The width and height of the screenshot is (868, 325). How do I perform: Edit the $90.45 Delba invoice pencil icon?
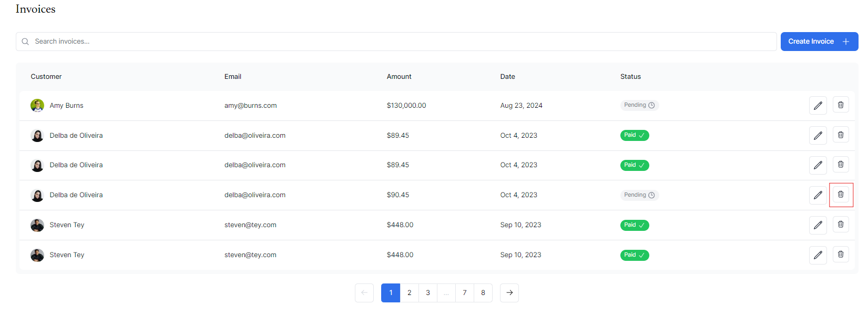[818, 195]
